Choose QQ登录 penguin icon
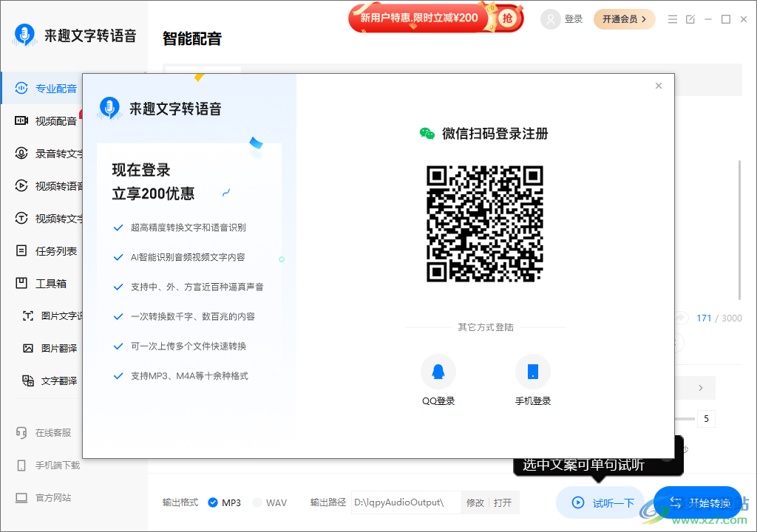Viewport: 757px width, 532px height. click(x=438, y=372)
